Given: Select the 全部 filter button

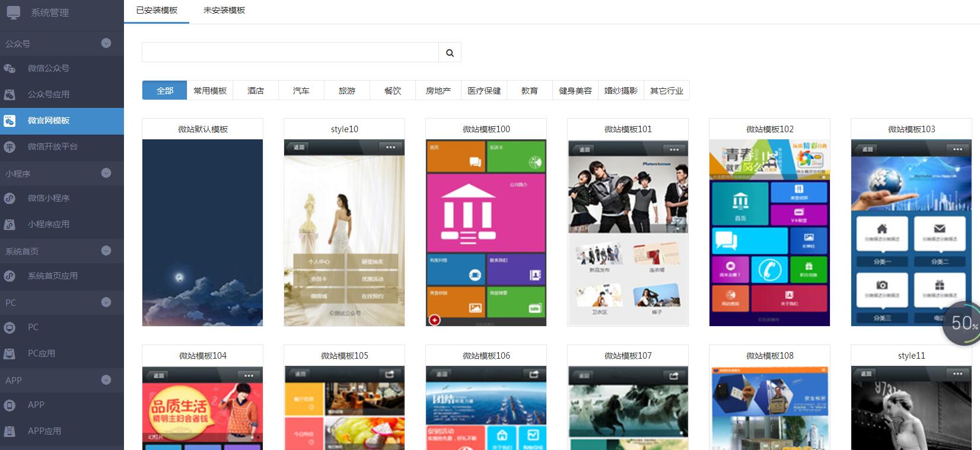Looking at the screenshot, I should (x=164, y=91).
